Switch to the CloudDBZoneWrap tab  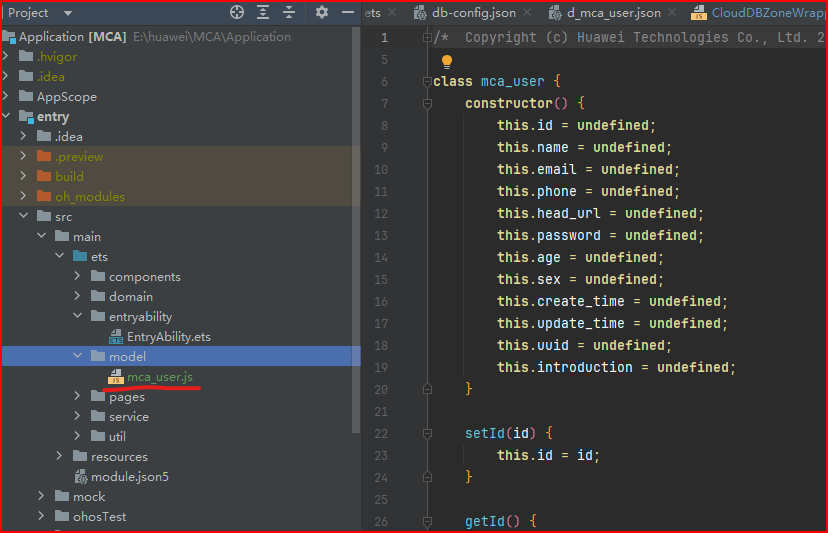758,13
